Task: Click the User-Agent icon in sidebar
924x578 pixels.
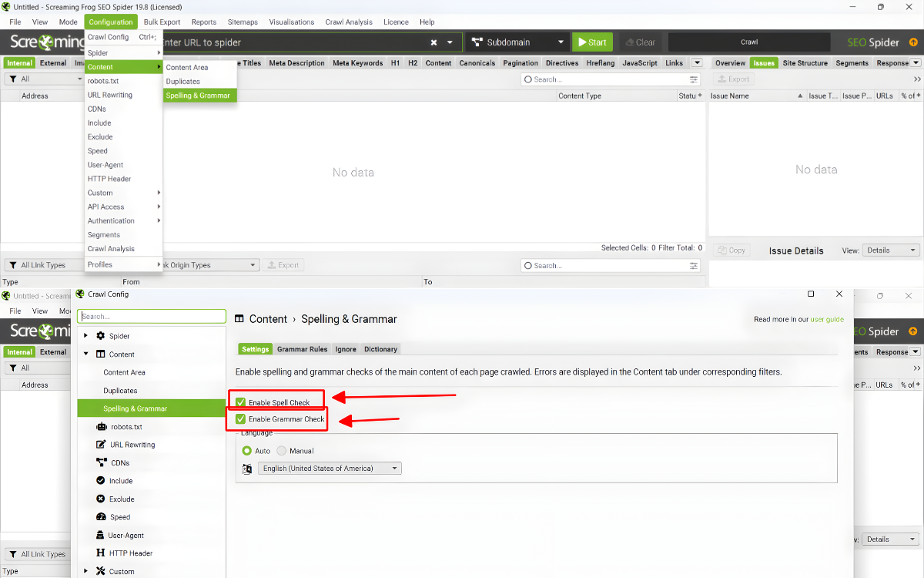Action: (101, 536)
